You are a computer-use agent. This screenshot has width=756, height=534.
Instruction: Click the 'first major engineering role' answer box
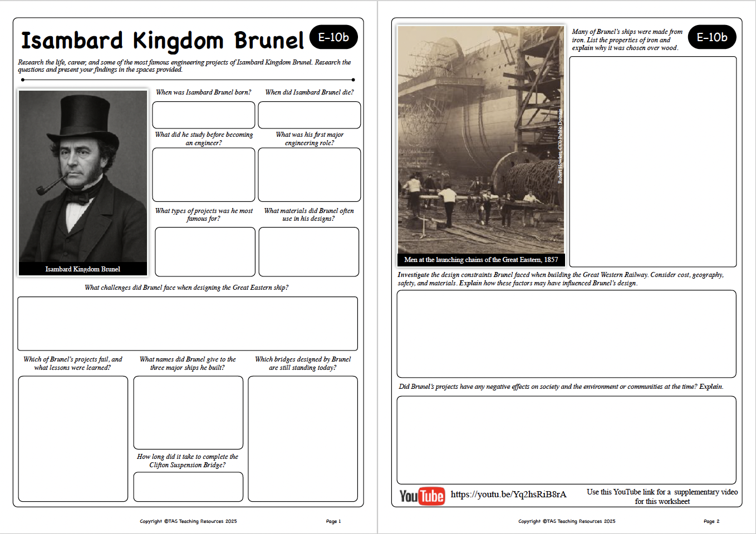(309, 175)
